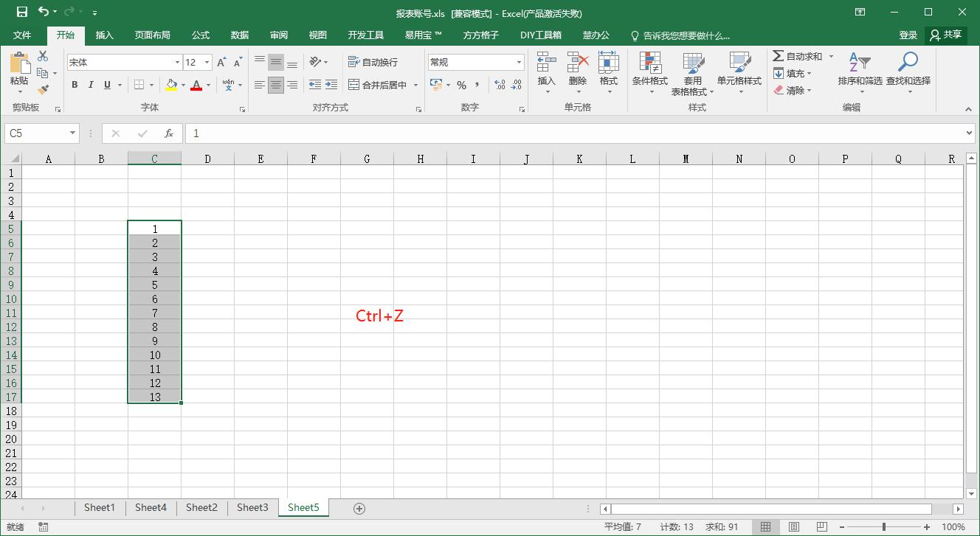This screenshot has width=980, height=536.
Task: Click the Format Painter brush icon
Action: pos(43,90)
